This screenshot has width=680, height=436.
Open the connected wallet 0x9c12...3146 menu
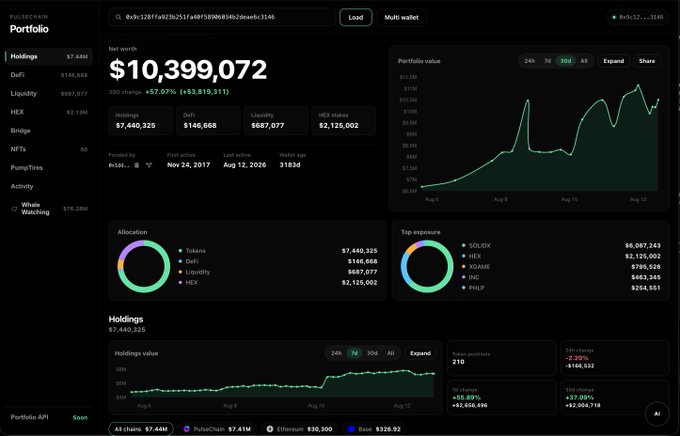pyautogui.click(x=638, y=17)
